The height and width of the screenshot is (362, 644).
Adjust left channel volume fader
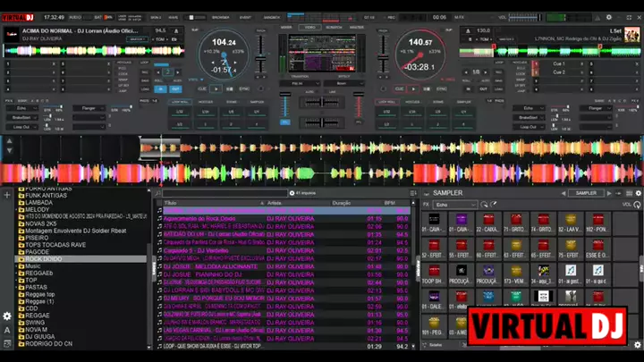pyautogui.click(x=285, y=95)
